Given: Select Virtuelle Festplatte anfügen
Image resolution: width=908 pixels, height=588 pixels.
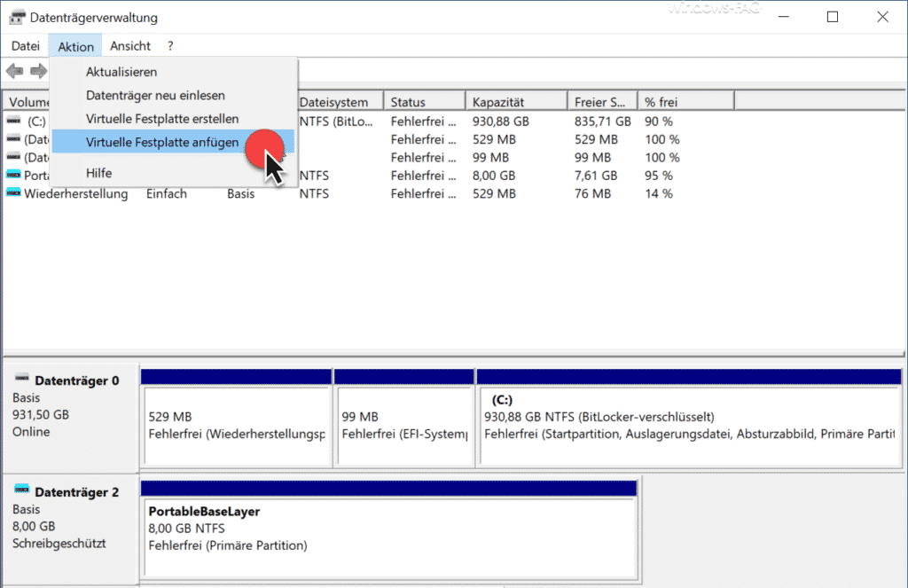Looking at the screenshot, I should (x=173, y=142).
